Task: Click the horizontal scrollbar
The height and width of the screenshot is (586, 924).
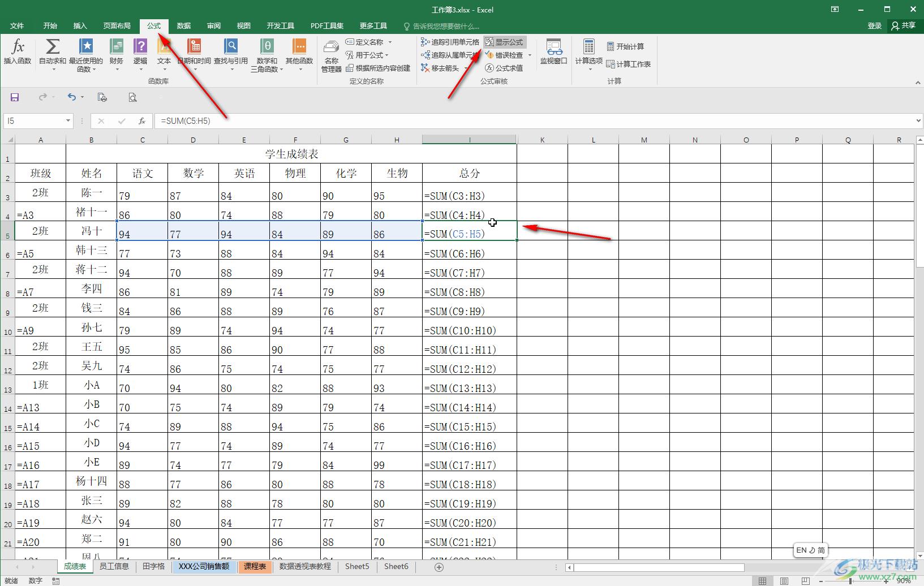Action: (659, 567)
